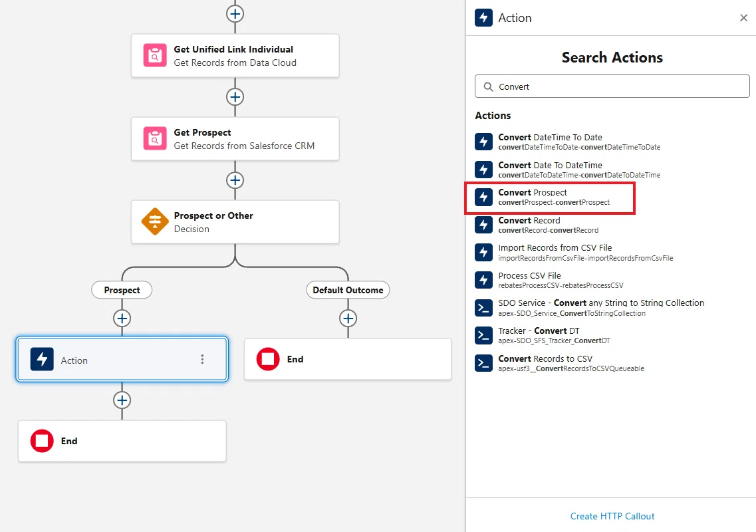Click the Actions section heading
756x532 pixels.
[493, 116]
